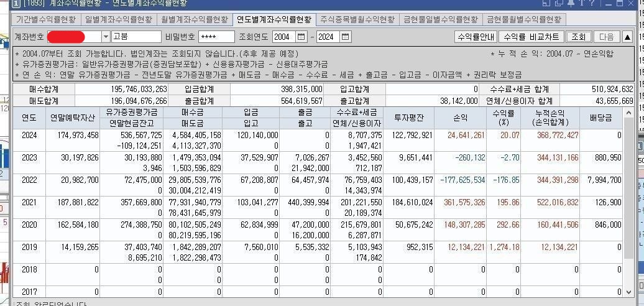Click the 다음 next button
Screen dimensions: 644x306
pyautogui.click(x=607, y=37)
